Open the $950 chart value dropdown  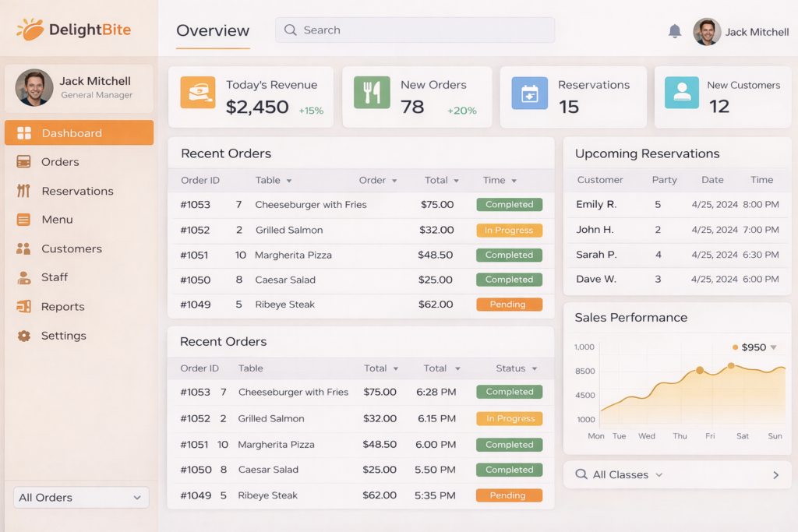click(773, 347)
